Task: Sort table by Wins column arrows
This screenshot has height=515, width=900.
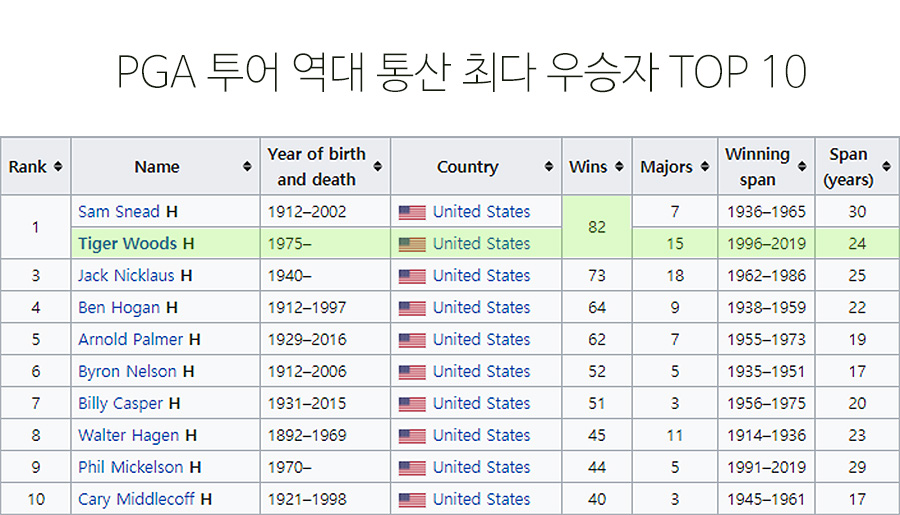Action: (619, 166)
